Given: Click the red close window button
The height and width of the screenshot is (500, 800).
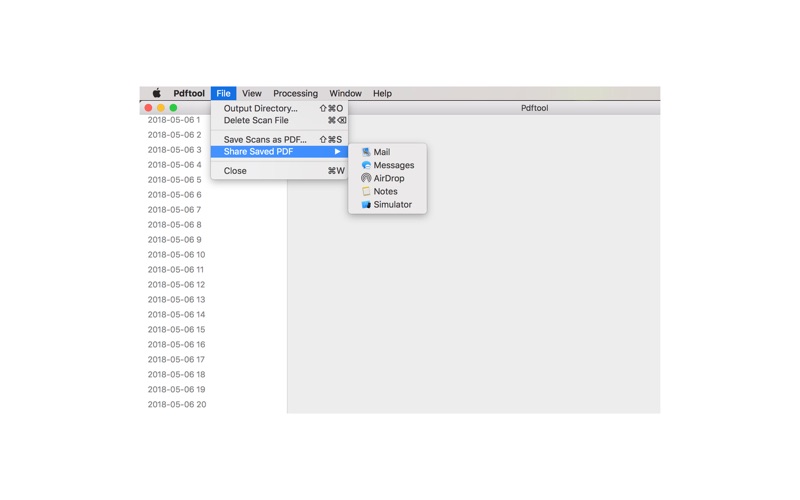Looking at the screenshot, I should pos(148,108).
